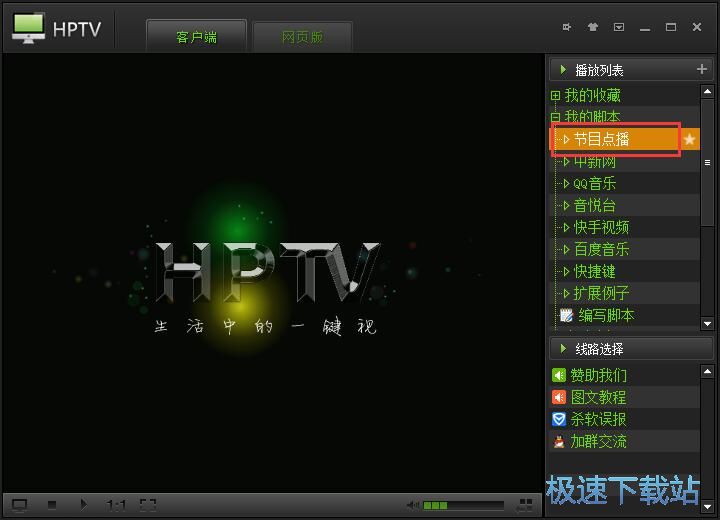Click 线路选择 scrollbar down arrow

(708, 507)
